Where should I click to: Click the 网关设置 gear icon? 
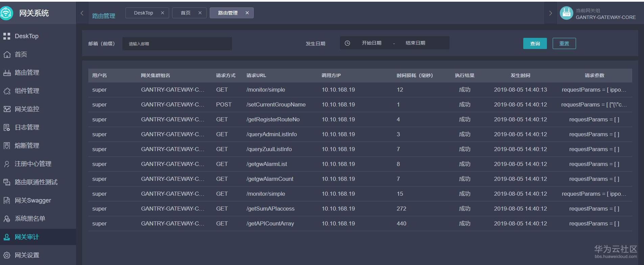point(7,255)
